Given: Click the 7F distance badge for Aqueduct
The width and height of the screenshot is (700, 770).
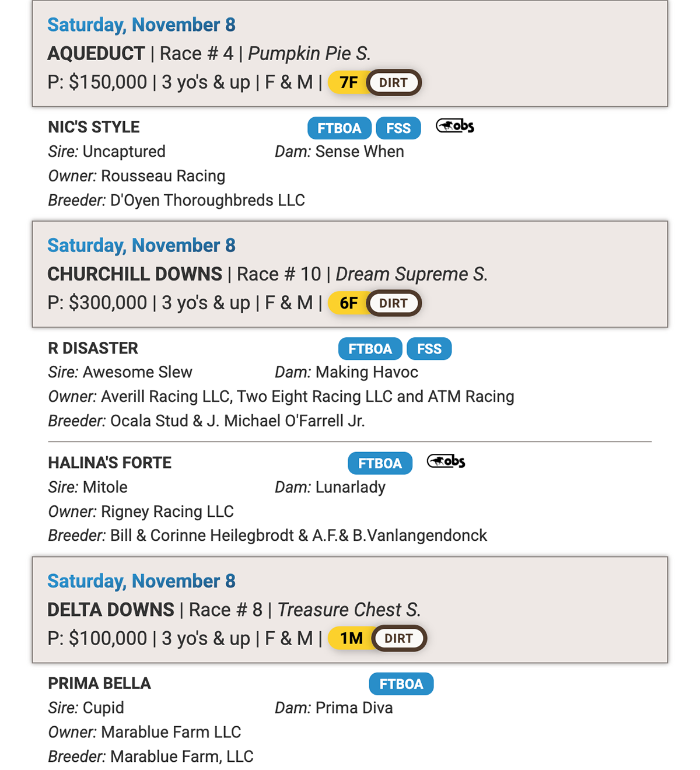Looking at the screenshot, I should point(348,82).
